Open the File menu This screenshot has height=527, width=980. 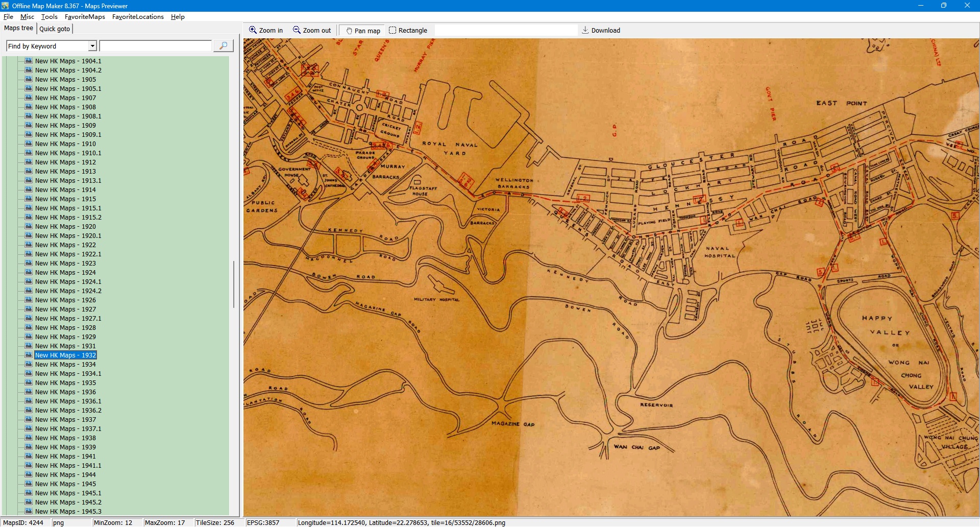[8, 16]
